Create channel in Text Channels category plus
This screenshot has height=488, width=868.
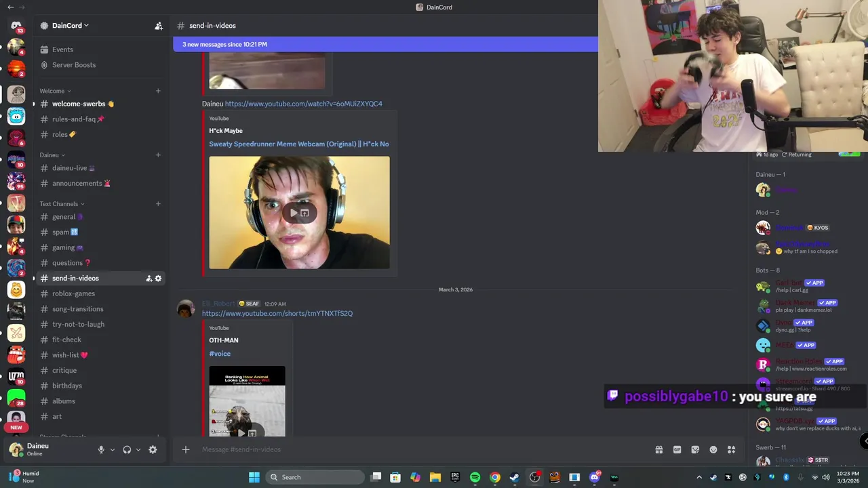(158, 204)
